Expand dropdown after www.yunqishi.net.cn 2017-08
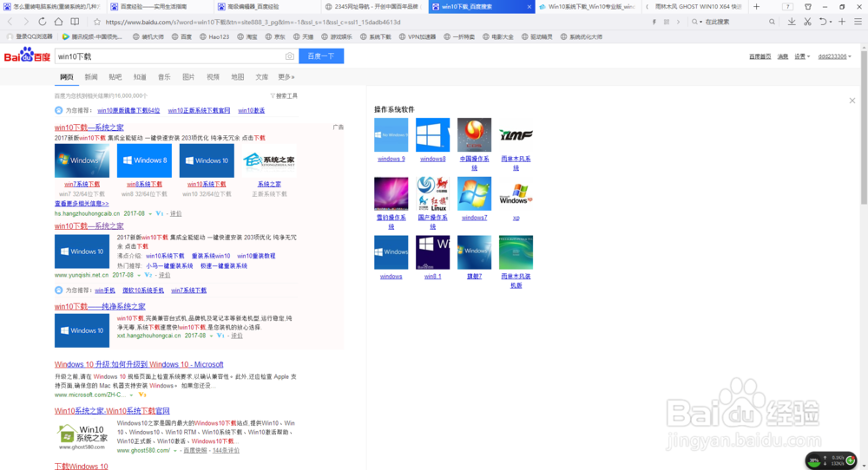The image size is (868, 470). coord(139,276)
